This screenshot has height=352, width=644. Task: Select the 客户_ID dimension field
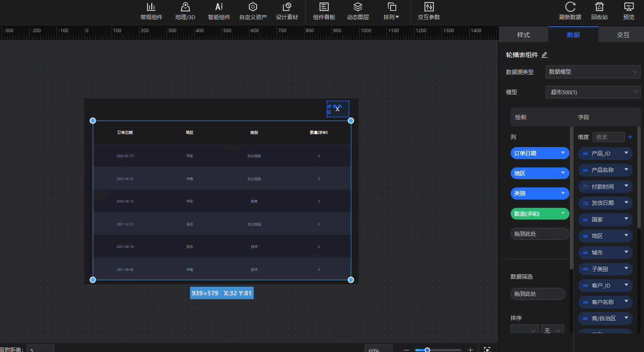(x=605, y=285)
